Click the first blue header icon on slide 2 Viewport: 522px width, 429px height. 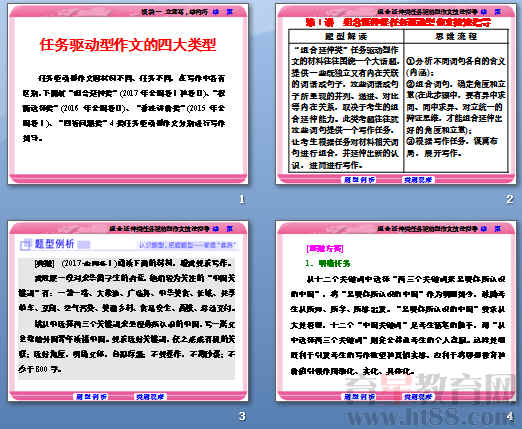coord(484,12)
